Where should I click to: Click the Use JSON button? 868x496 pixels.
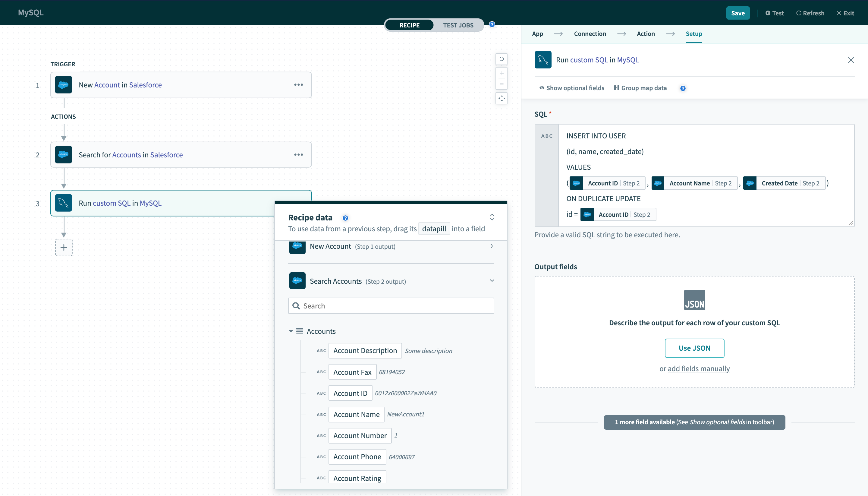tap(694, 348)
